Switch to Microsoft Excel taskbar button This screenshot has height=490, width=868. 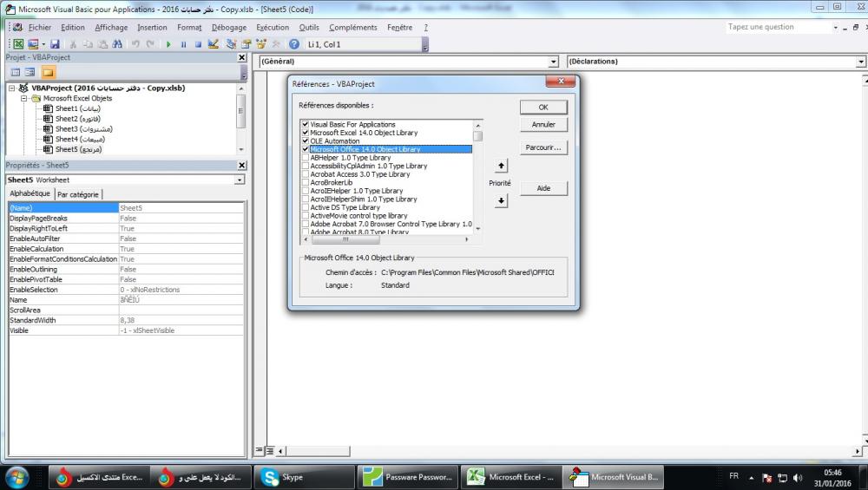[x=510, y=477]
